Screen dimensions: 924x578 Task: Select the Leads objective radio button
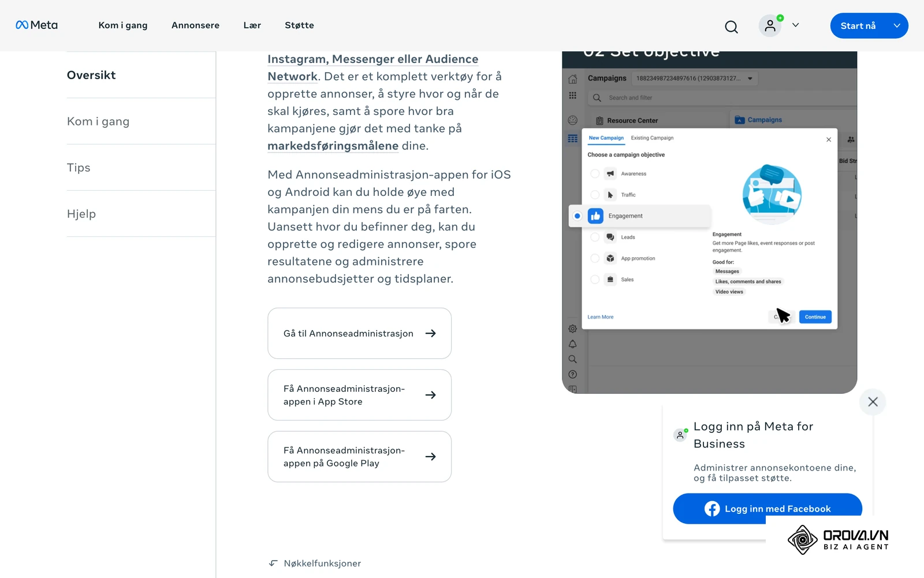coord(595,237)
